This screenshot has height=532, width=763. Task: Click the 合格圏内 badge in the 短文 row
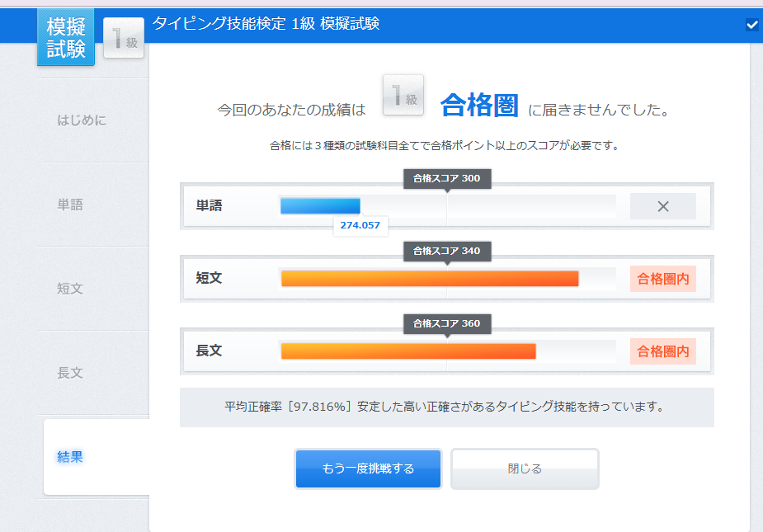(662, 279)
